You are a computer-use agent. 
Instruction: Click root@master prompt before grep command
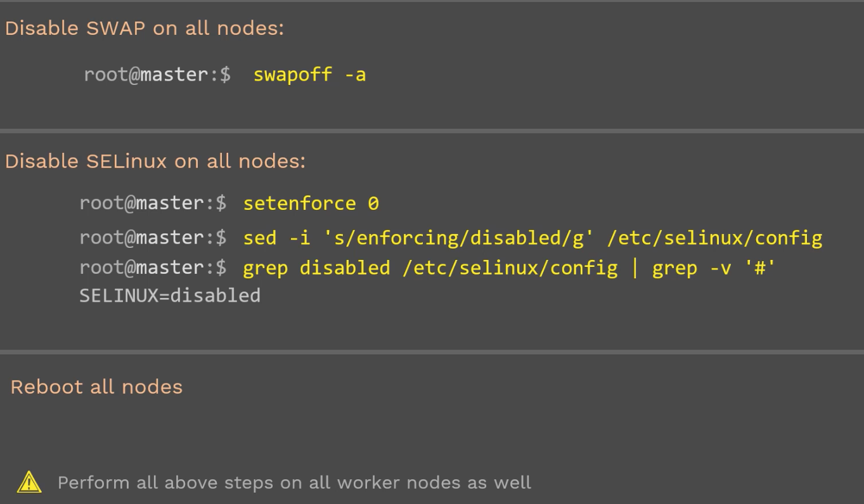[153, 268]
